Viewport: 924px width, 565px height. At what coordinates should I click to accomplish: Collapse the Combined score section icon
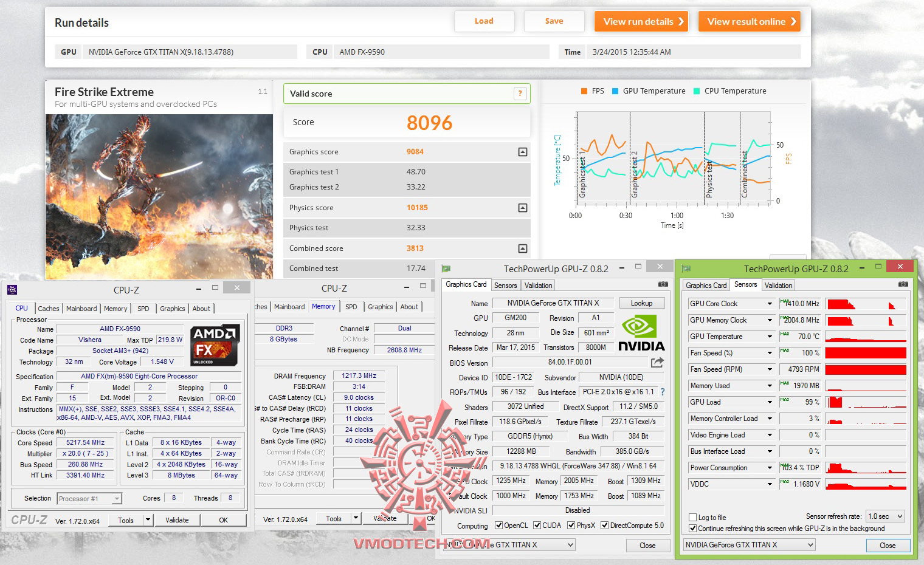tap(522, 248)
